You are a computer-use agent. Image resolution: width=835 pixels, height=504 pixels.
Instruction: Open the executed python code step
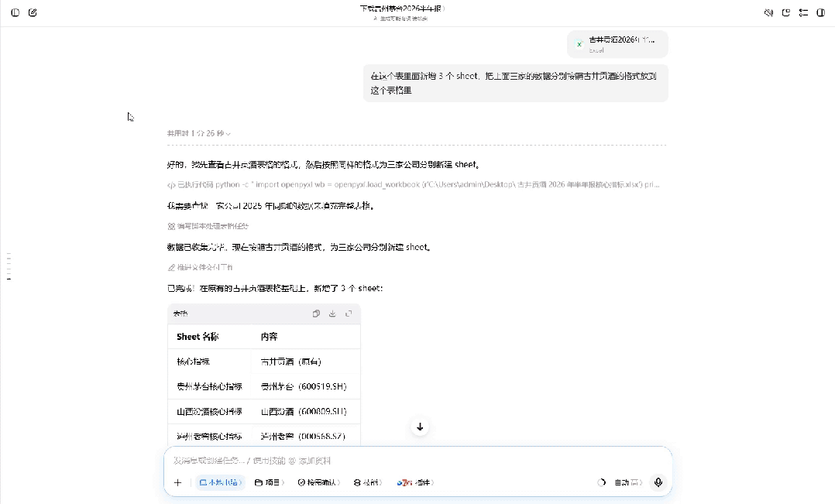[414, 185]
